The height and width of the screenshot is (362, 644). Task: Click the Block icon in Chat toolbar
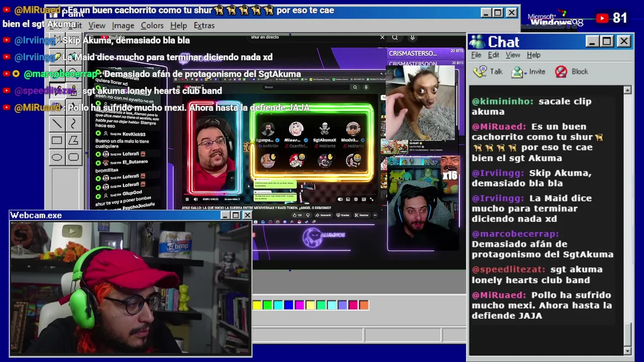[x=561, y=72]
